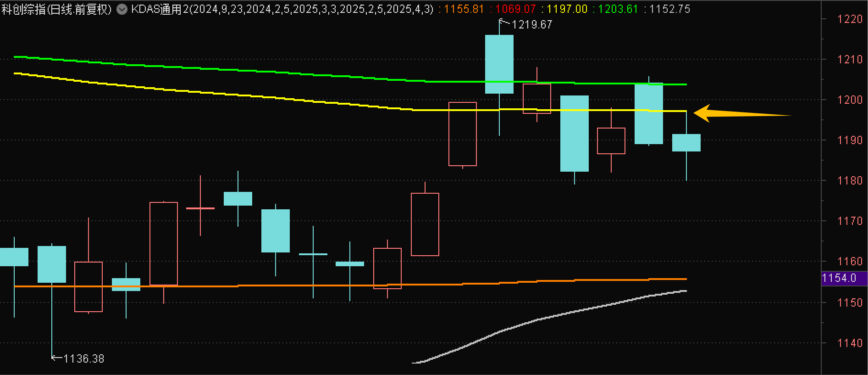This screenshot has width=868, height=375.
Task: Select the high price label 1219.67
Action: pyautogui.click(x=532, y=25)
